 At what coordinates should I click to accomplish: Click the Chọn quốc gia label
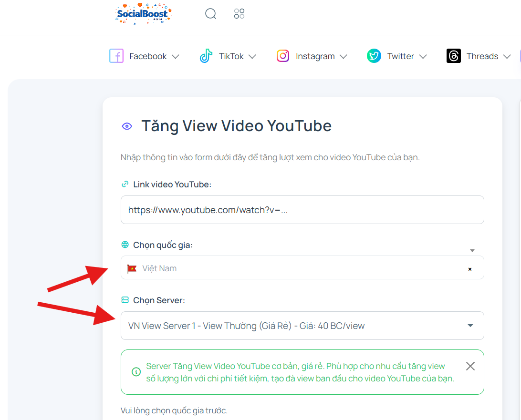pyautogui.click(x=163, y=245)
